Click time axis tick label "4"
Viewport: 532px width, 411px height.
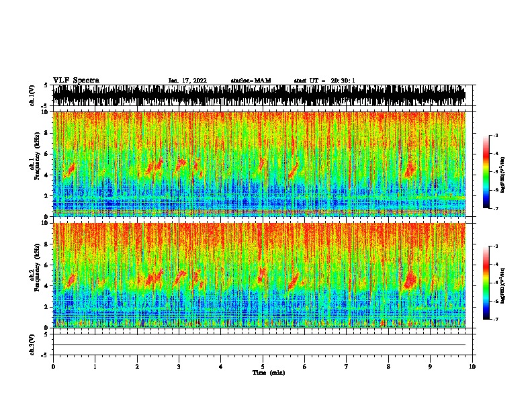point(221,367)
